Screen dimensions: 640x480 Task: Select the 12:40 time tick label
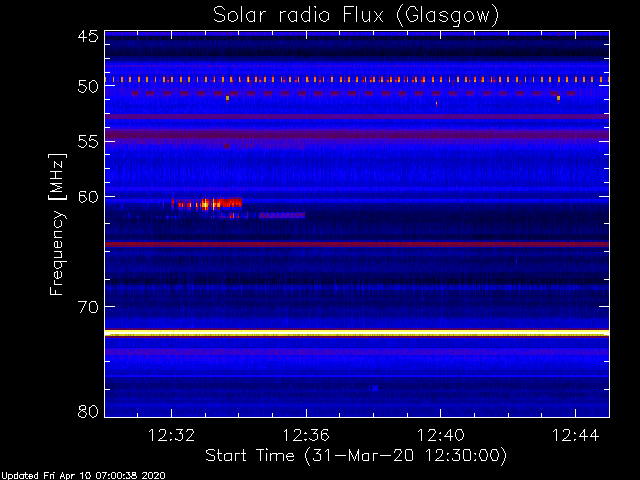[x=441, y=435]
